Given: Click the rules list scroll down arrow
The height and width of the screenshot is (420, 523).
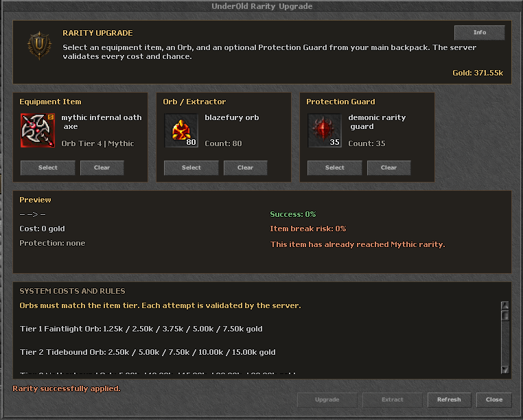Looking at the screenshot, I should click(505, 369).
